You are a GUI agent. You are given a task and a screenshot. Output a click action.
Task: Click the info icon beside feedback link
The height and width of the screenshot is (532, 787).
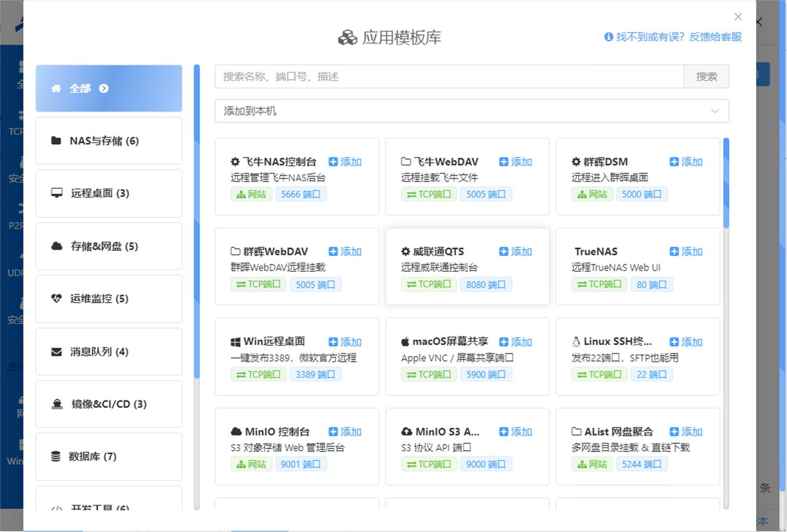pyautogui.click(x=609, y=37)
